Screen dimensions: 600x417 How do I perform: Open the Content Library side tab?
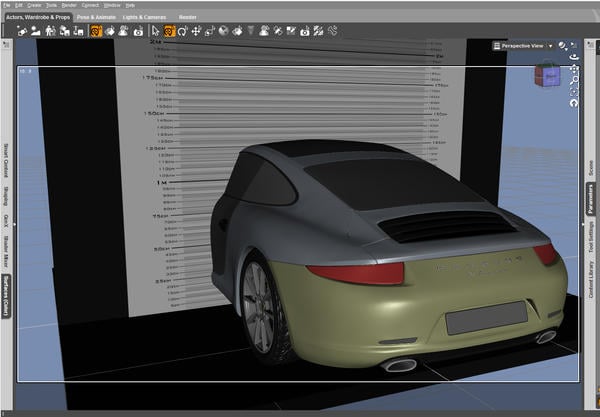click(590, 279)
